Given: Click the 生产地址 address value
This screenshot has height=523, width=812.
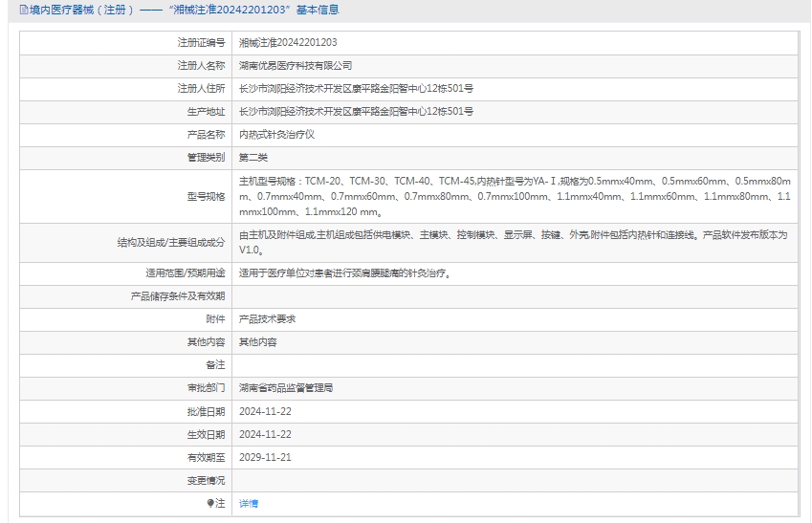Looking at the screenshot, I should 356,112.
